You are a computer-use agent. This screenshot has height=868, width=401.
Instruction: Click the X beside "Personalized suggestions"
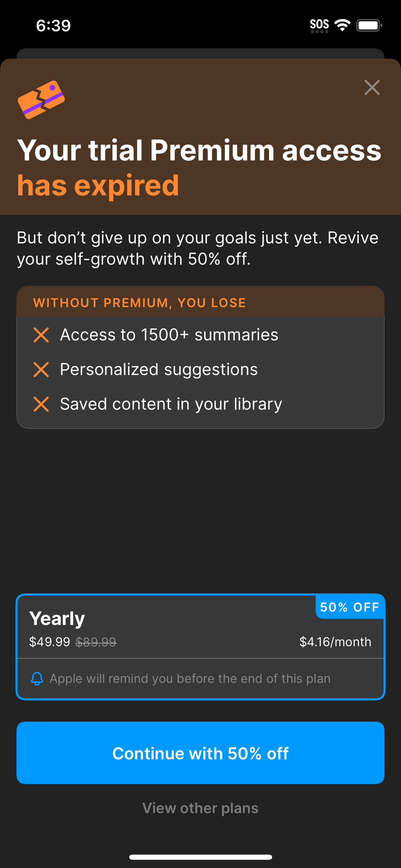[x=41, y=369]
